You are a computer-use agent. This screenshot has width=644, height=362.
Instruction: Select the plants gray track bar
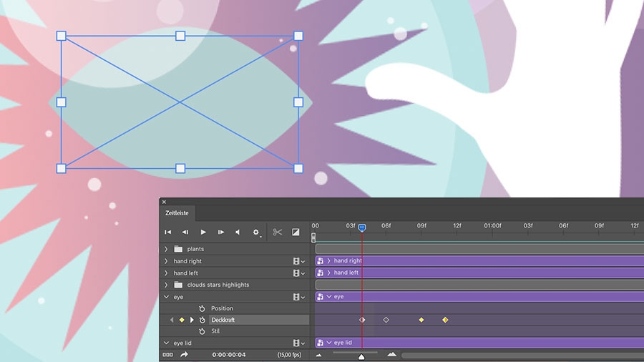click(479, 249)
